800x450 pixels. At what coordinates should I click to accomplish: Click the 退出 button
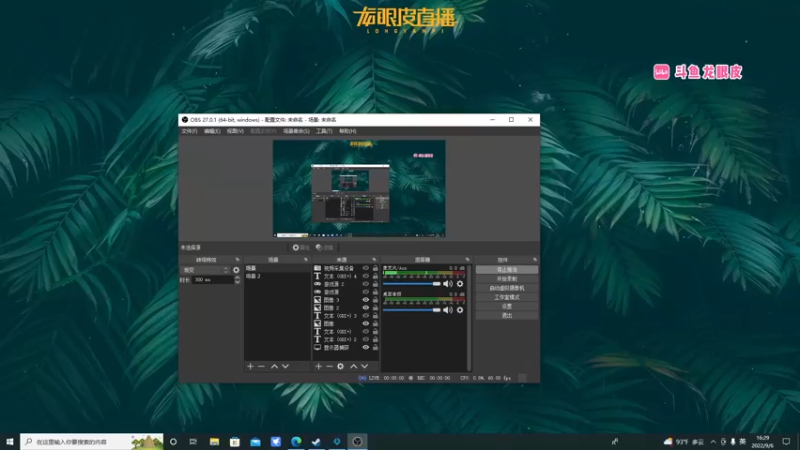click(x=507, y=315)
